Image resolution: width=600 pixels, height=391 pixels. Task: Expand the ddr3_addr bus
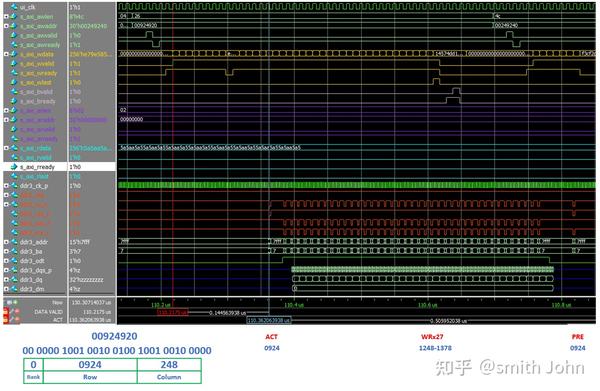click(x=6, y=242)
